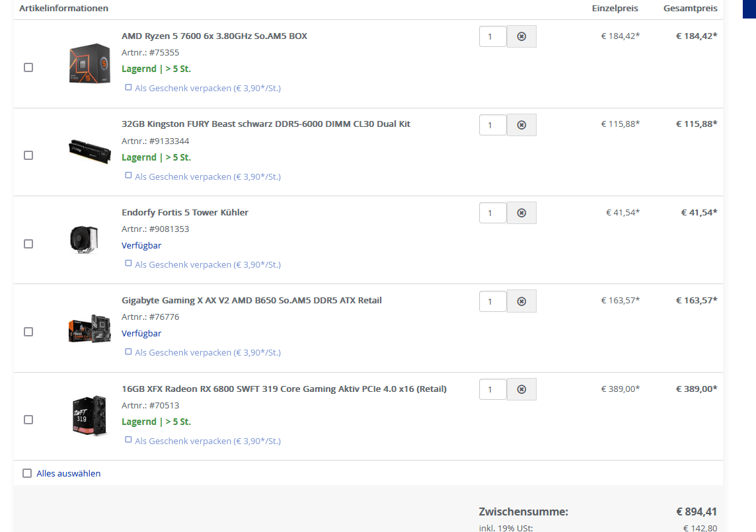This screenshot has width=756, height=532.
Task: Click the Gesamtpreis € 163,57 value
Action: pyautogui.click(x=697, y=301)
